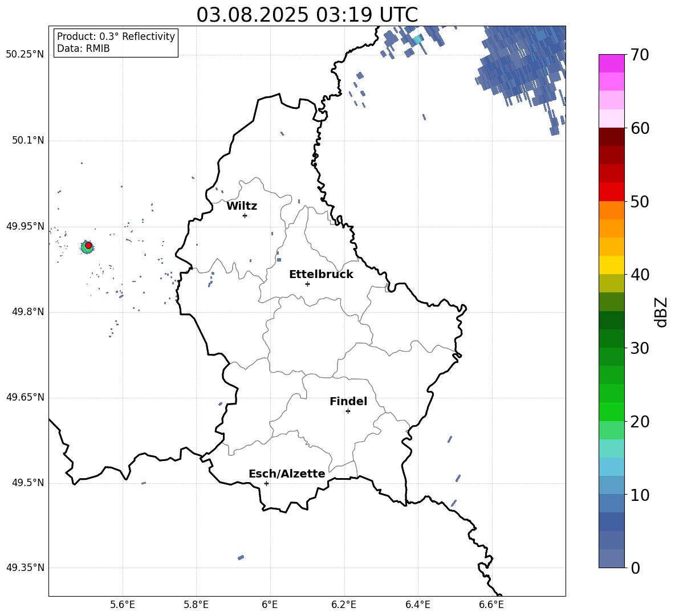Click the red radar site marker
675x616 pixels.
[x=88, y=246]
